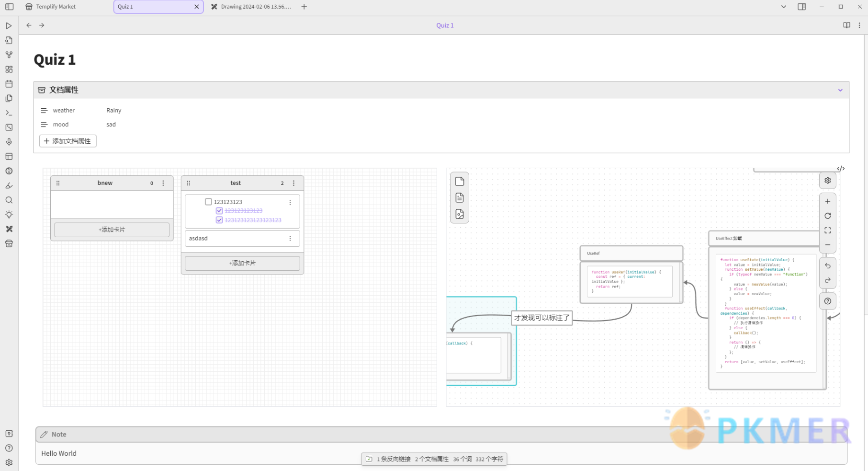
Task: Open 123123123 card options menu
Action: pos(290,203)
